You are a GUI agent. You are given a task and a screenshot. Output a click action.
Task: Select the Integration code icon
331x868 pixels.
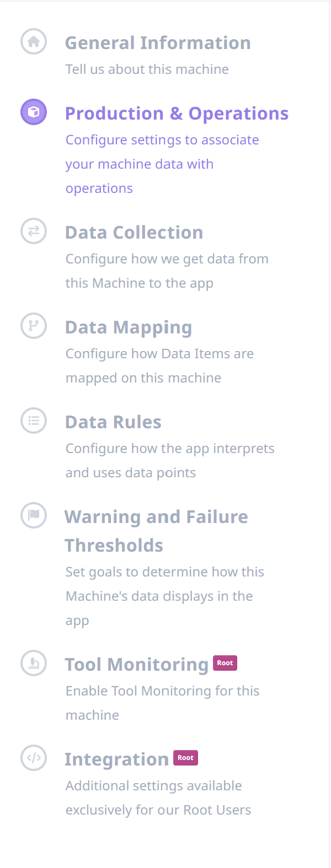click(x=34, y=758)
